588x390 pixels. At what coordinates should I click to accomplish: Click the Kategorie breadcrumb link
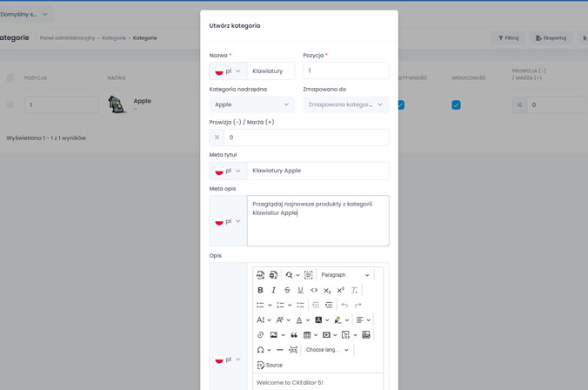114,38
